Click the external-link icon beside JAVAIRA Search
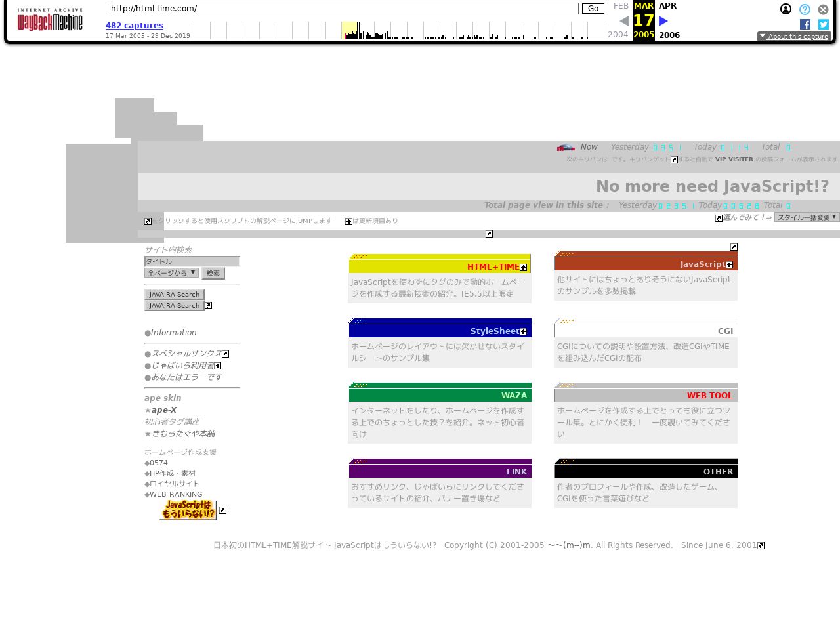Screen dimensions: 840x630 point(209,306)
